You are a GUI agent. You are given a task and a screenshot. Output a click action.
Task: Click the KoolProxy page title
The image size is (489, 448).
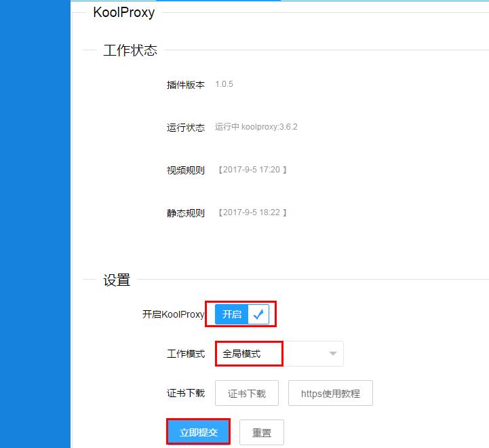(x=124, y=12)
